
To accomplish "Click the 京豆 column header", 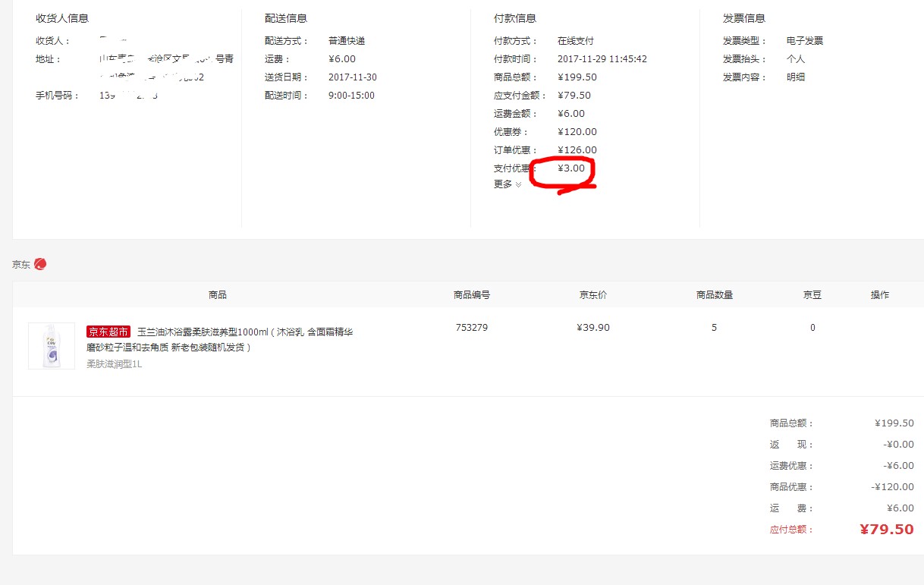I will click(812, 295).
